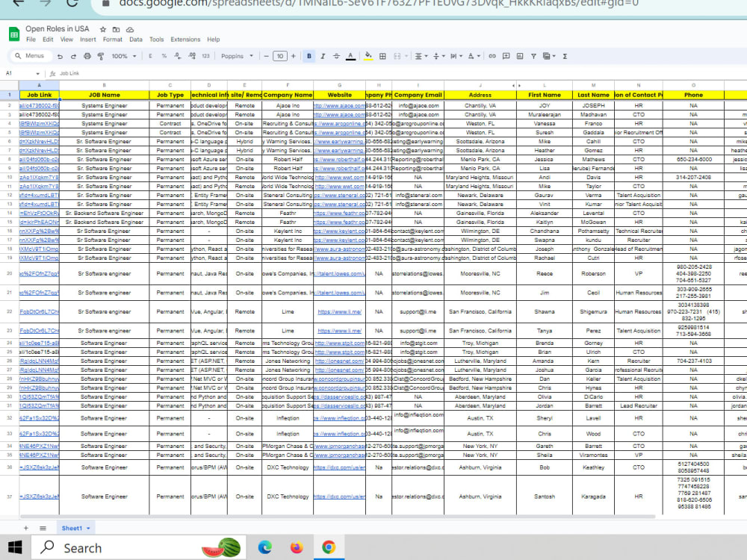
Task: Open the Insert menu
Action: pos(87,40)
